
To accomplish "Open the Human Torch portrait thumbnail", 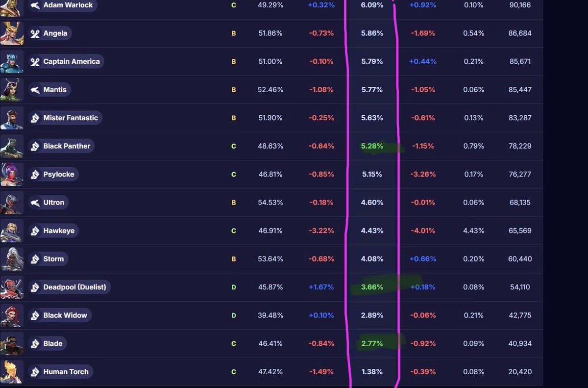I will [x=12, y=372].
